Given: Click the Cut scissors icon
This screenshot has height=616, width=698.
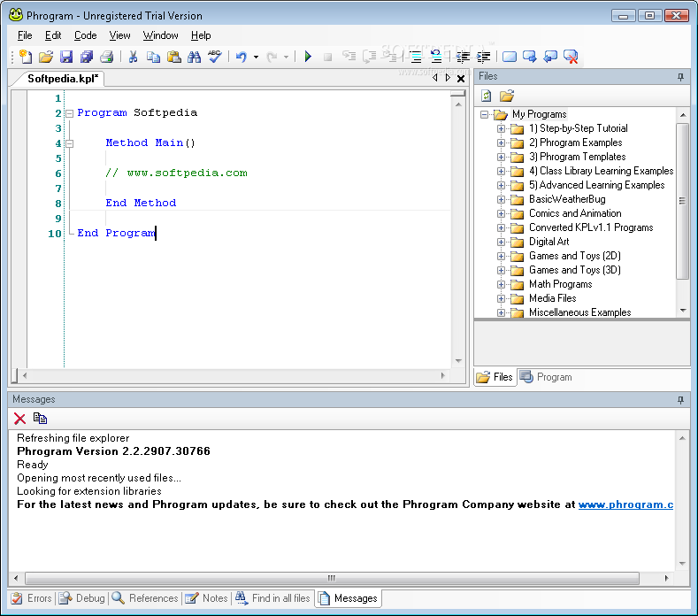Looking at the screenshot, I should click(x=133, y=57).
